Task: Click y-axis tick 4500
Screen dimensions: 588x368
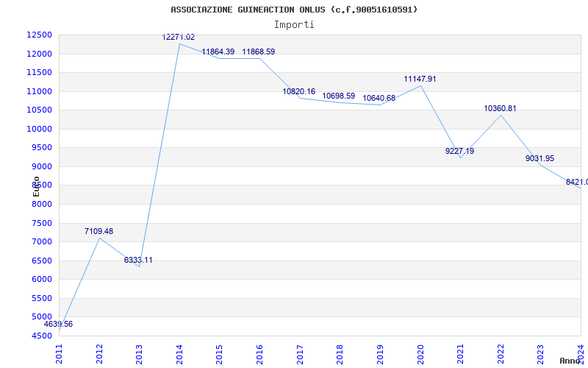Action: point(41,336)
